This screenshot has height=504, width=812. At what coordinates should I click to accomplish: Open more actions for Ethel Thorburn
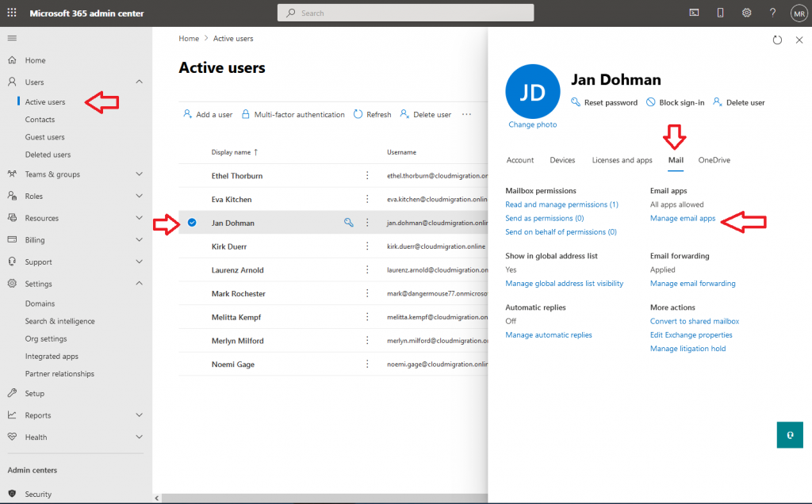tap(367, 175)
